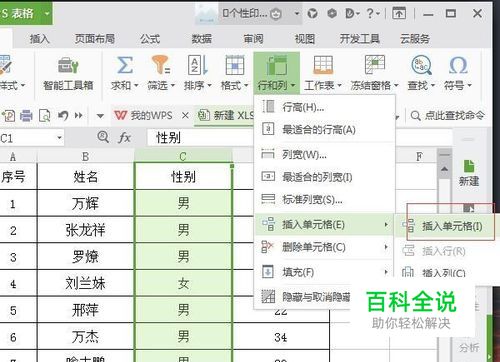Select column header C

(x=183, y=156)
